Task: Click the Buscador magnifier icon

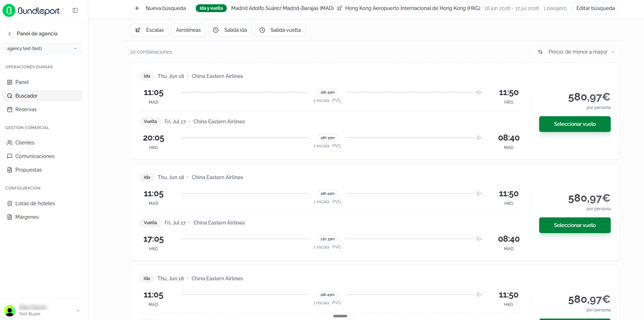Action: pyautogui.click(x=10, y=96)
